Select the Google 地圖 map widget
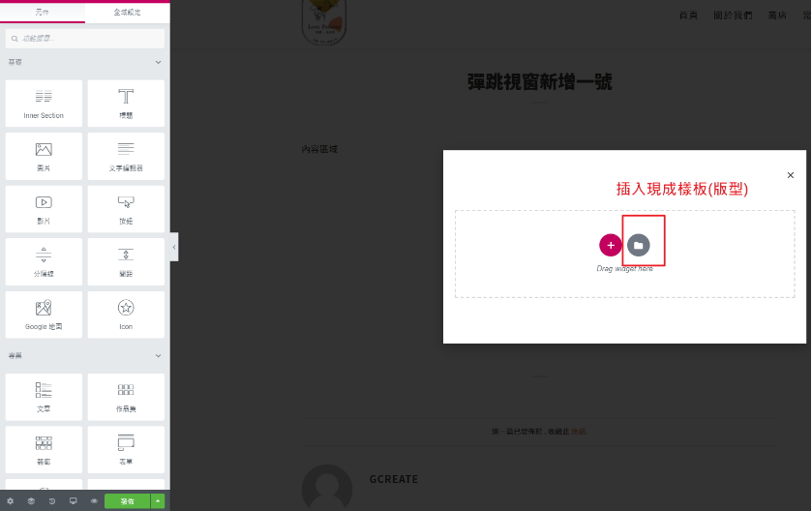 [x=44, y=314]
